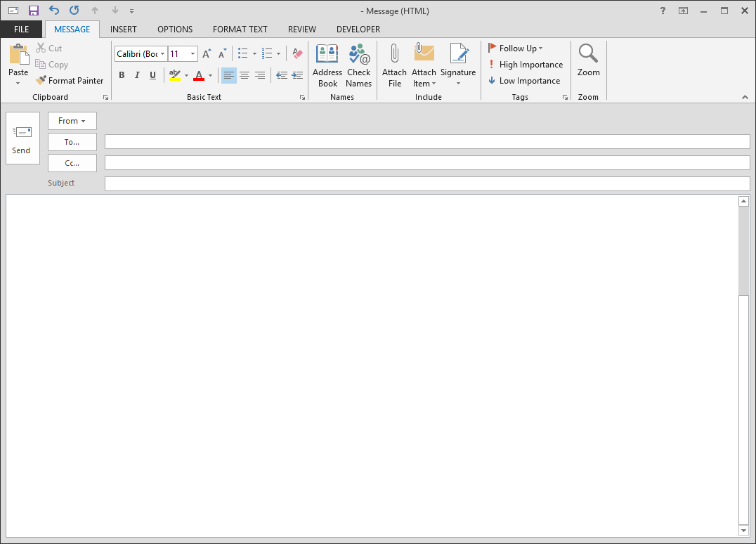Viewport: 756px width, 544px height.
Task: Click into the Subject text field
Action: 427,184
